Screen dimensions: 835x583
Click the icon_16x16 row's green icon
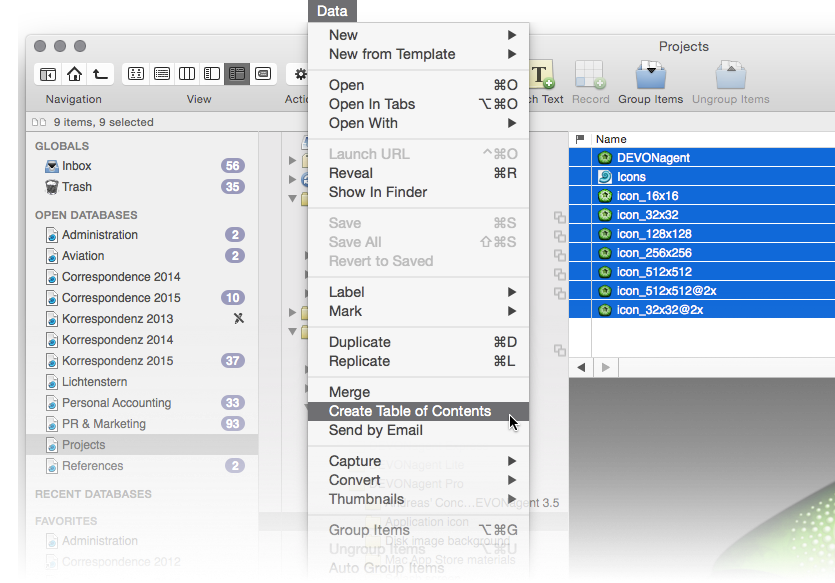604,196
